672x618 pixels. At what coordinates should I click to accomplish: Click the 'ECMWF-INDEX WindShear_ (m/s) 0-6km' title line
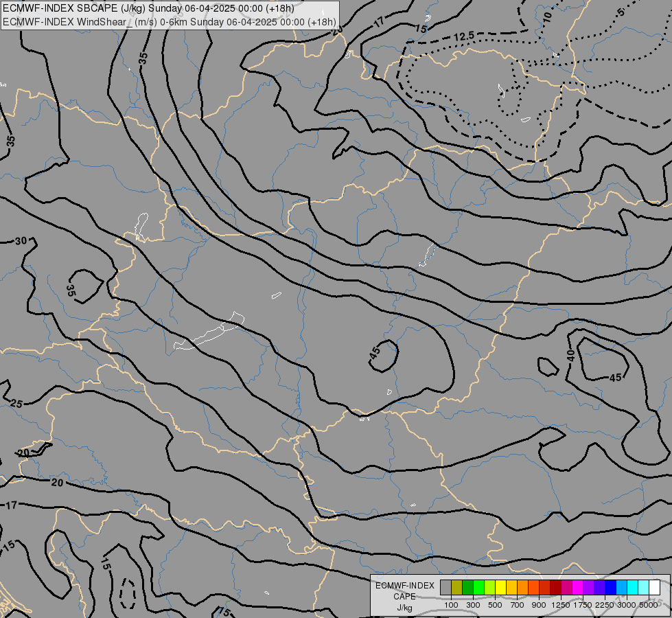pos(170,22)
